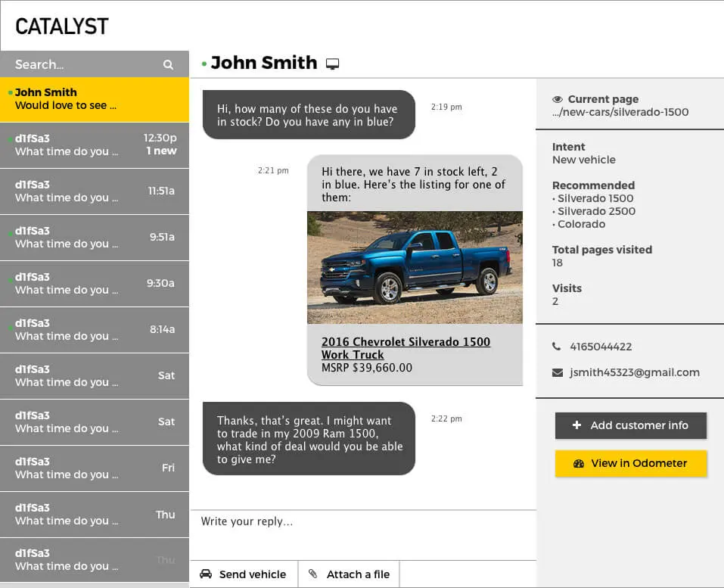
Task: Click the CATALYST logo
Action: pyautogui.click(x=62, y=26)
